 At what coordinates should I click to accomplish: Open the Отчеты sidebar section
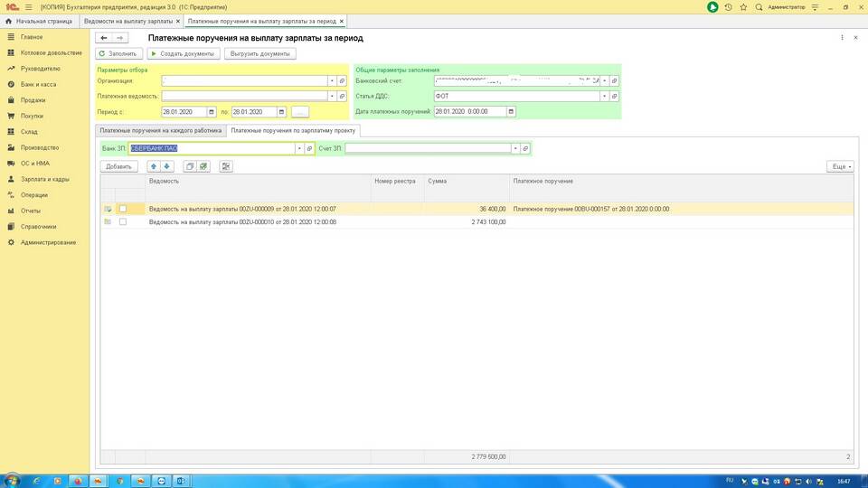click(31, 211)
